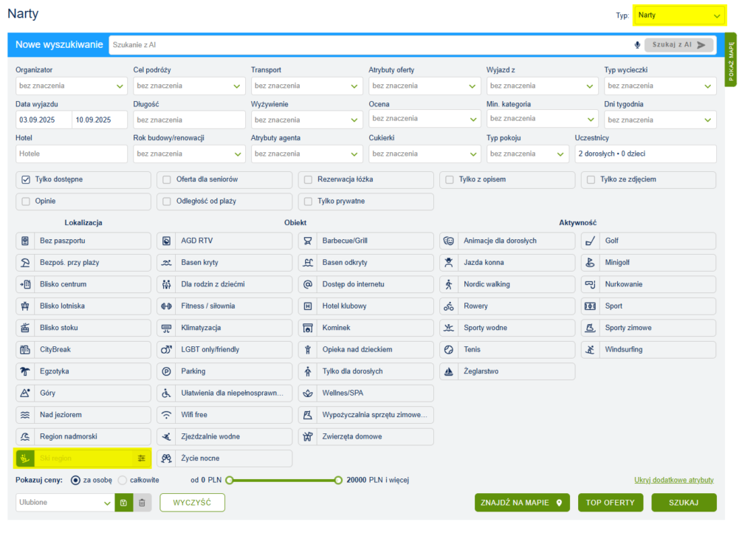Open the Typ dropdown showing Narty
This screenshot has height=533, width=756.
tap(679, 15)
